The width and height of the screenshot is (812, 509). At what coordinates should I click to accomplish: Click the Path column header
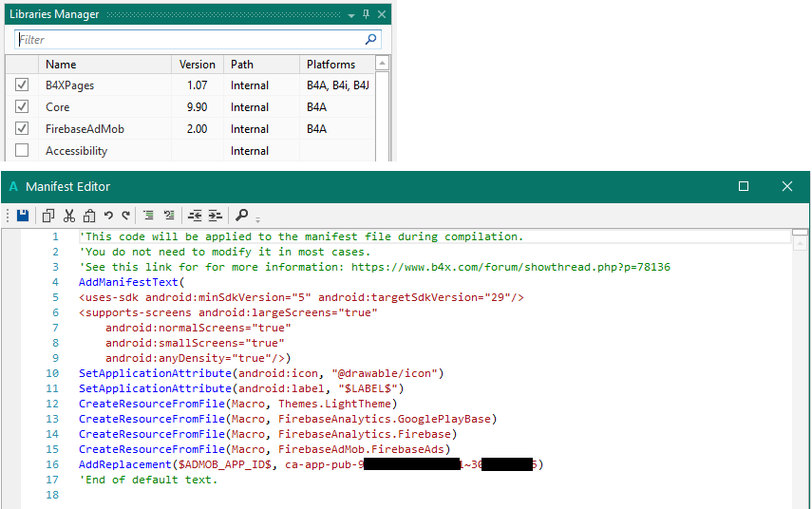point(261,65)
